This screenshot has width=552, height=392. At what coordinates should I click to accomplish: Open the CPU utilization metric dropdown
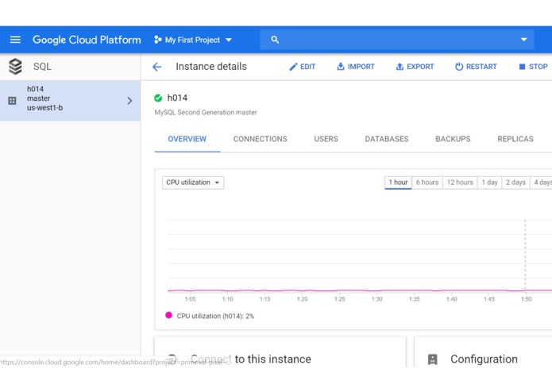193,183
